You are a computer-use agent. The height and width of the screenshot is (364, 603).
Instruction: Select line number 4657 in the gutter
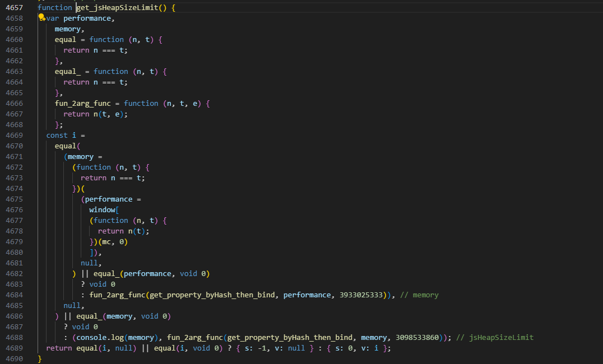coord(14,8)
